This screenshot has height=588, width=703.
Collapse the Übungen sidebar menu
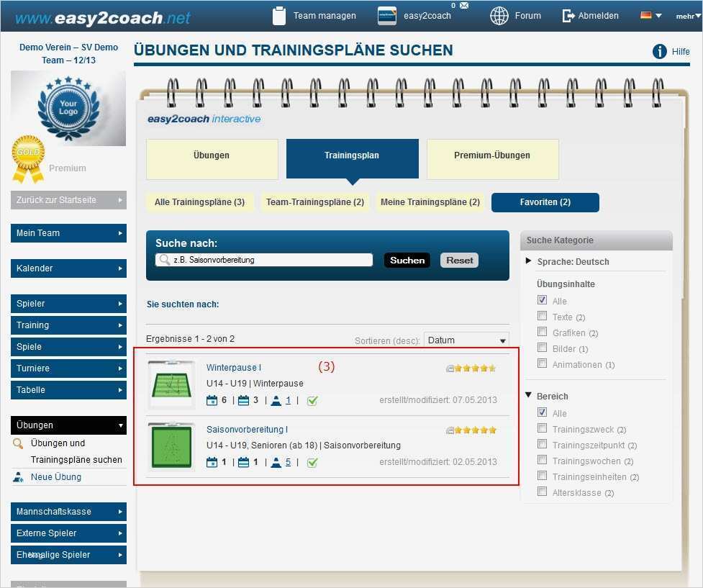[x=68, y=425]
